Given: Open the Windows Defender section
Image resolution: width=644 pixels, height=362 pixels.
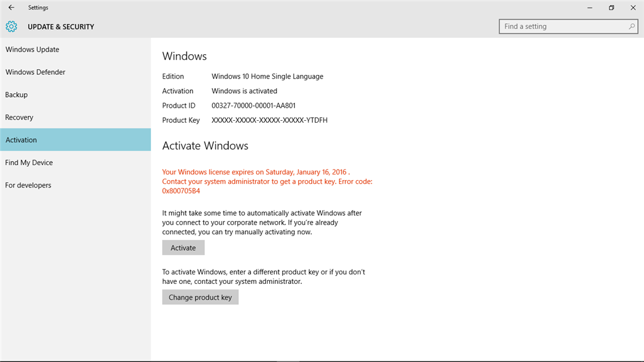Looking at the screenshot, I should tap(75, 72).
